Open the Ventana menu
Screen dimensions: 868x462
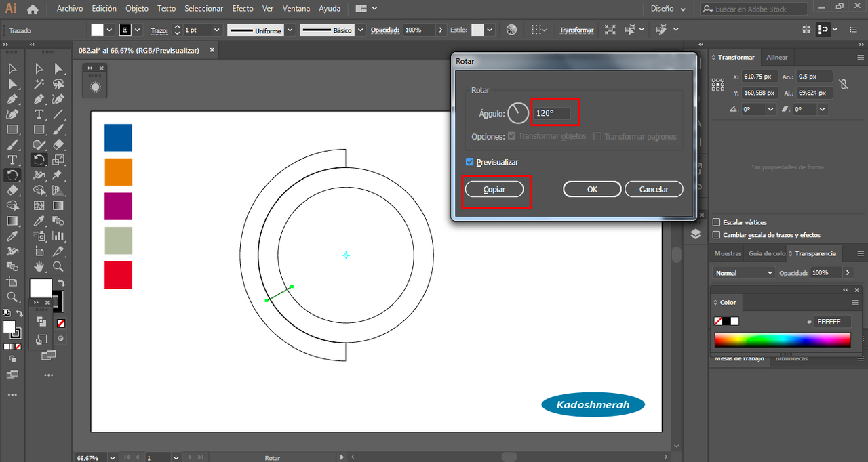(x=296, y=9)
